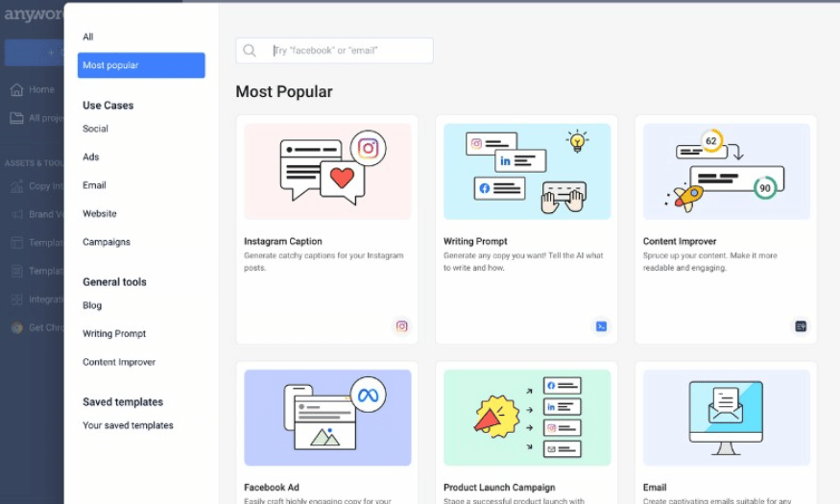Click the Home icon in background sidebar
This screenshot has width=840, height=504.
(x=17, y=89)
